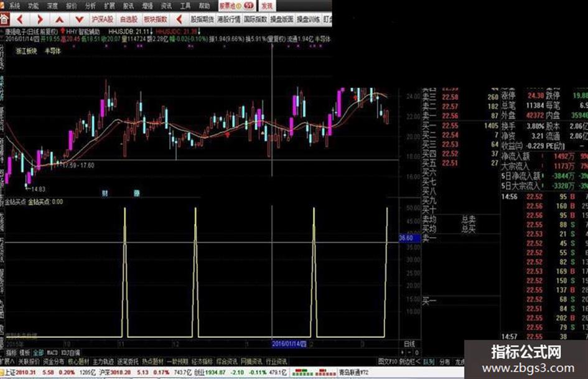Click the 股指期货 toolbar button
The width and height of the screenshot is (588, 379).
tap(202, 19)
